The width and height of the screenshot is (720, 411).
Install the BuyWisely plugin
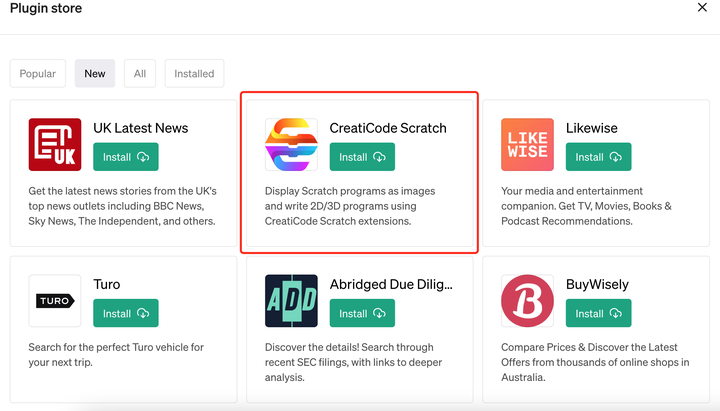click(x=598, y=313)
